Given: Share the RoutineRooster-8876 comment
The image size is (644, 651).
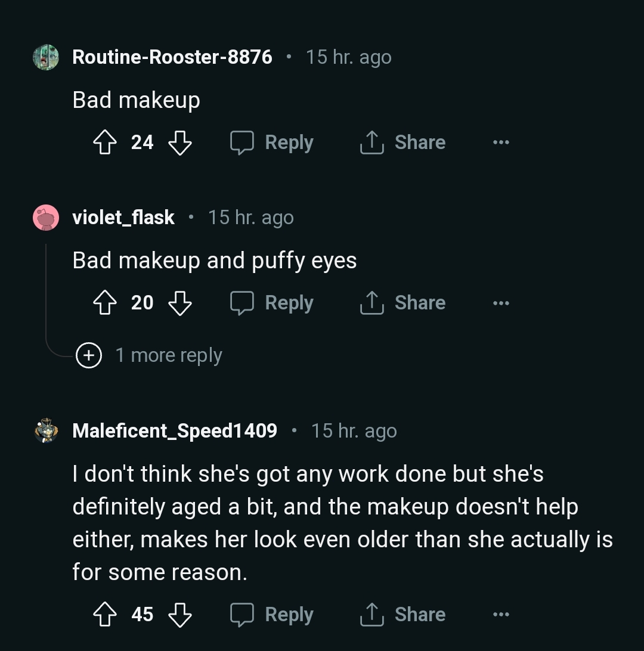Looking at the screenshot, I should [403, 142].
